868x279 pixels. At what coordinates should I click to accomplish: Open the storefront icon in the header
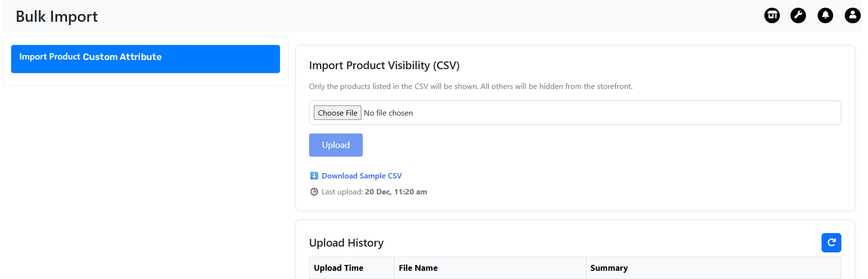[x=772, y=15]
